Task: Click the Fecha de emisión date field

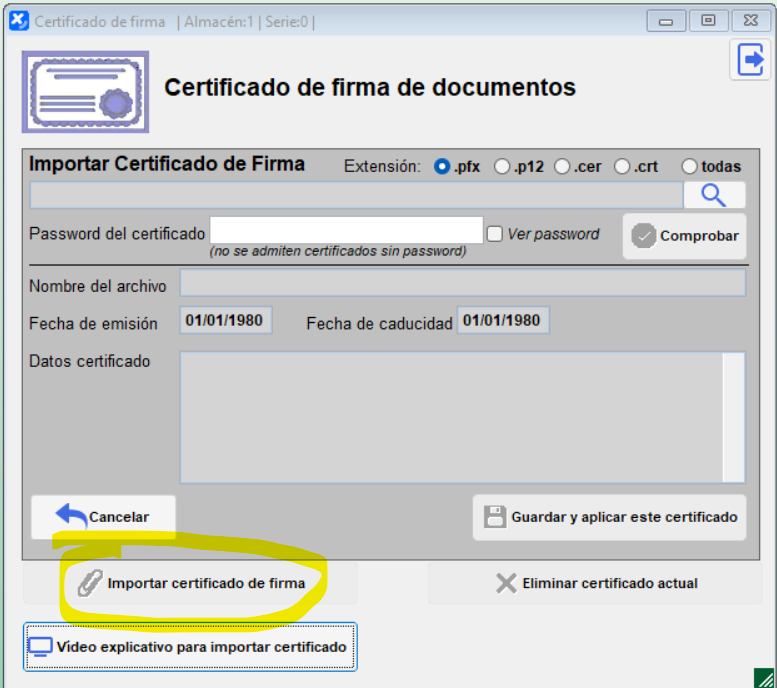Action: [x=225, y=320]
